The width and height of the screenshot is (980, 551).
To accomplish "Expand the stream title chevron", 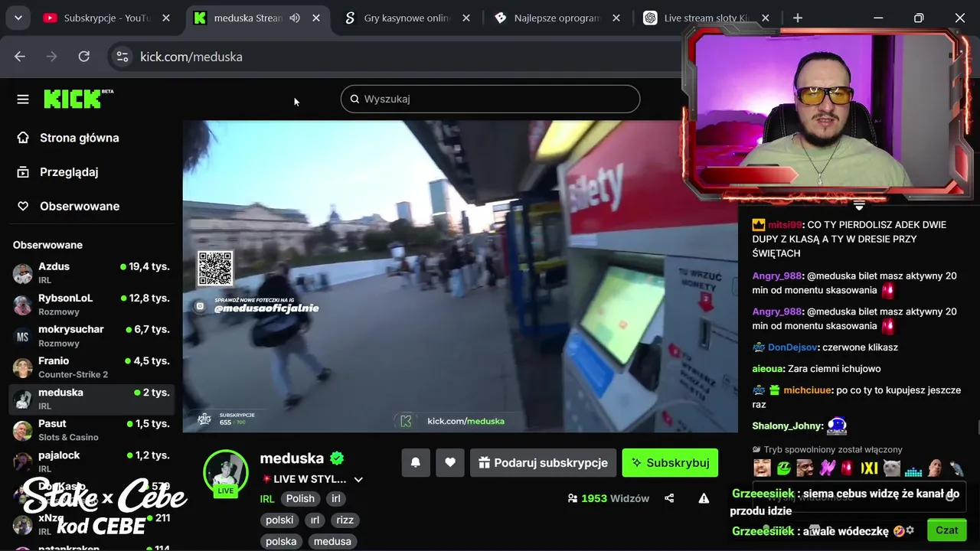I will pyautogui.click(x=358, y=480).
